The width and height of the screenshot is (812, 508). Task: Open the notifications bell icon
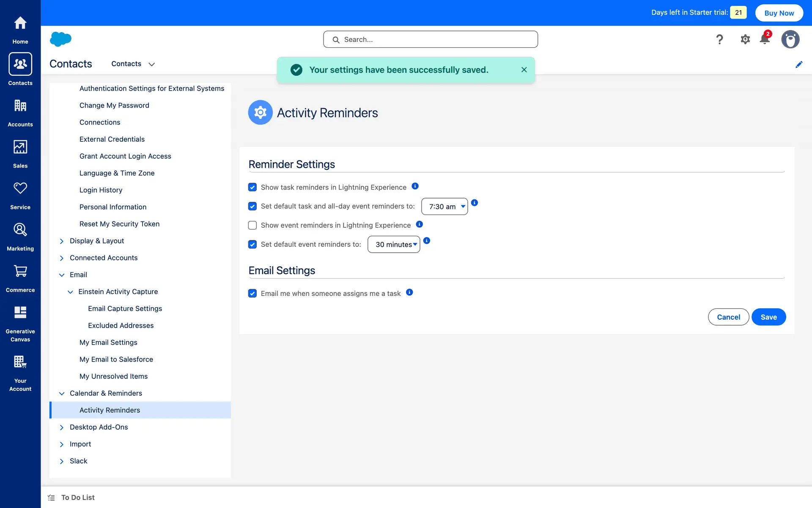click(765, 39)
